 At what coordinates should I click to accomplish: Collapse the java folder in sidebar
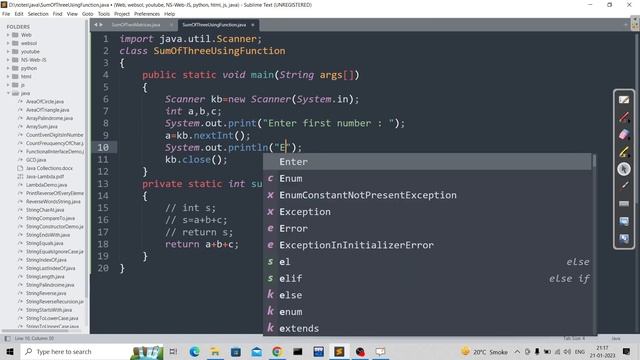tap(8, 93)
